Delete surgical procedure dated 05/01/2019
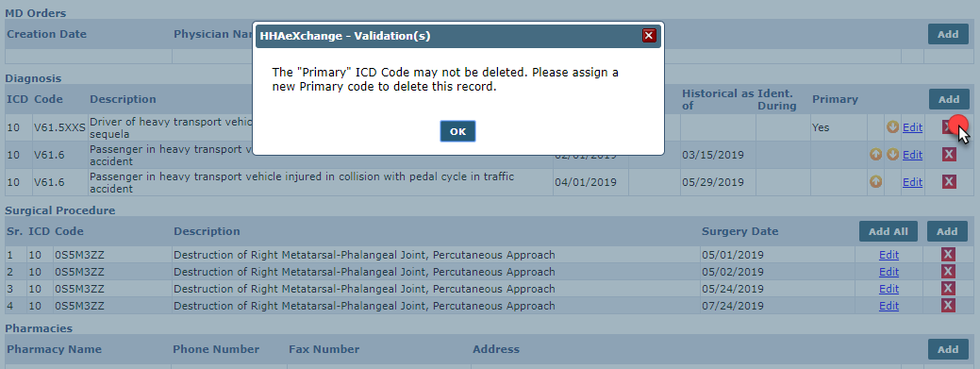Image resolution: width=980 pixels, height=369 pixels. pos(948,255)
